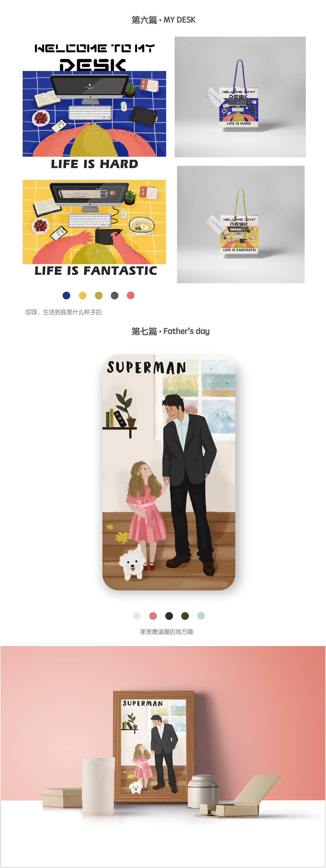The width and height of the screenshot is (326, 868).
Task: Choose the light blue color dot
Action: click(201, 616)
